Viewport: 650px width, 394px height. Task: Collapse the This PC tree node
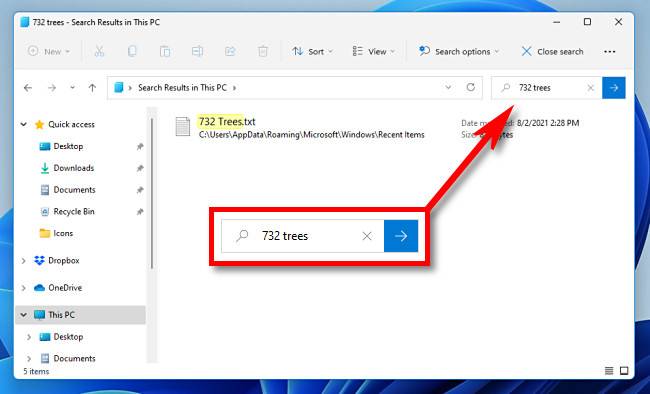tap(24, 315)
